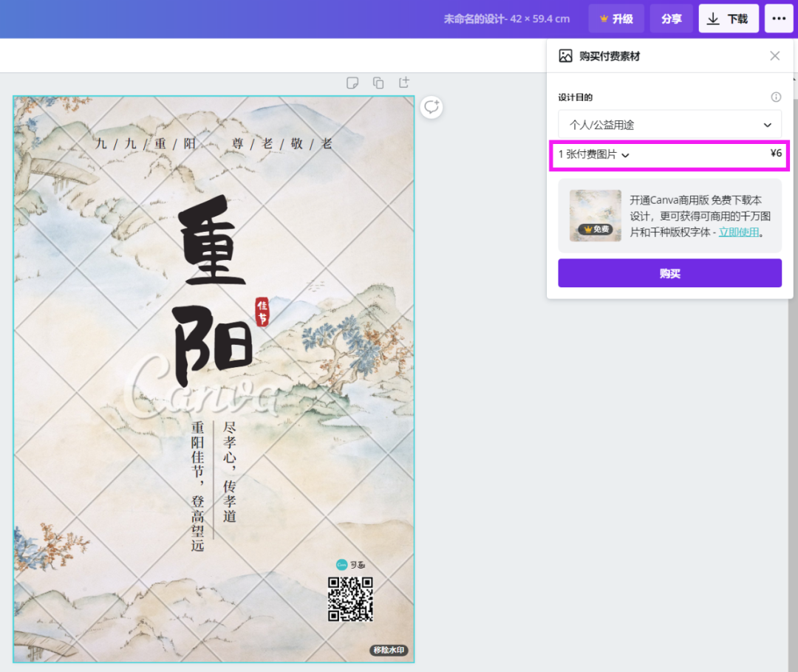Click the add page icon
Viewport: 798px width, 672px height.
(x=403, y=83)
